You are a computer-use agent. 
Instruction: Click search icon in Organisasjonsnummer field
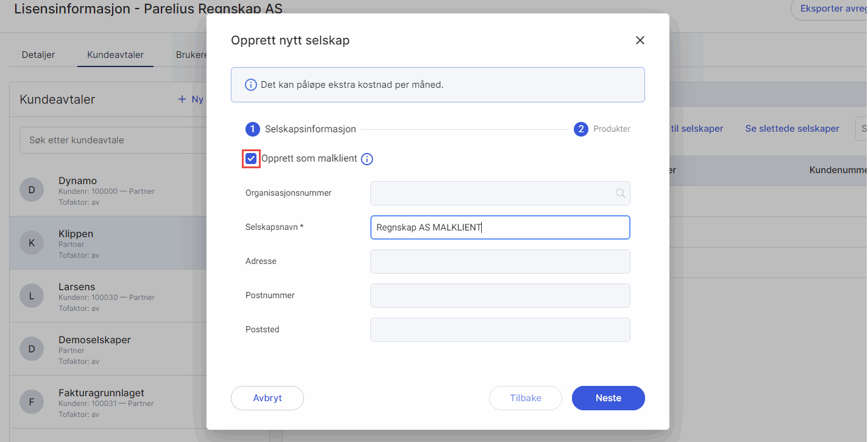620,193
